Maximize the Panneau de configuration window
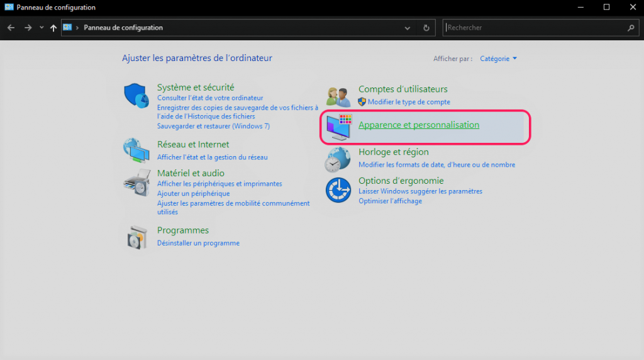Viewport: 644px width, 360px height. (x=606, y=8)
